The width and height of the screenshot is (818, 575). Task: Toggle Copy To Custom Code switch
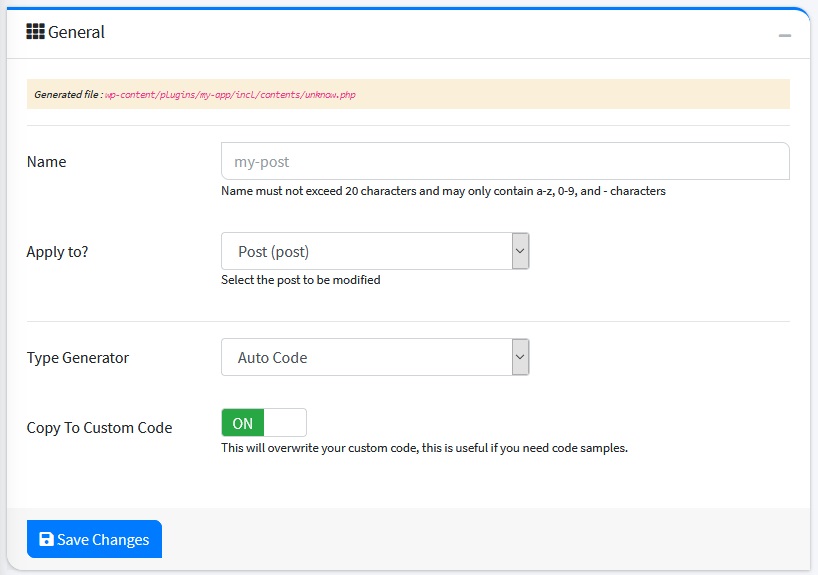pyautogui.click(x=263, y=423)
